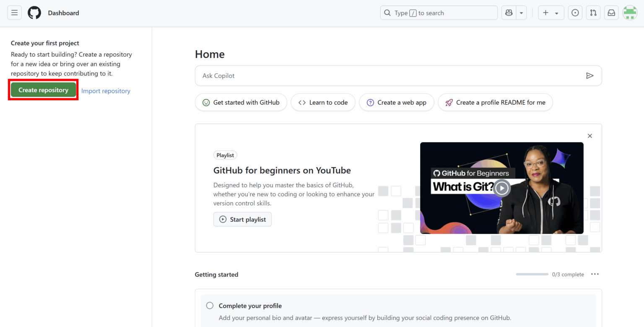Open your profile avatar menu

(630, 13)
